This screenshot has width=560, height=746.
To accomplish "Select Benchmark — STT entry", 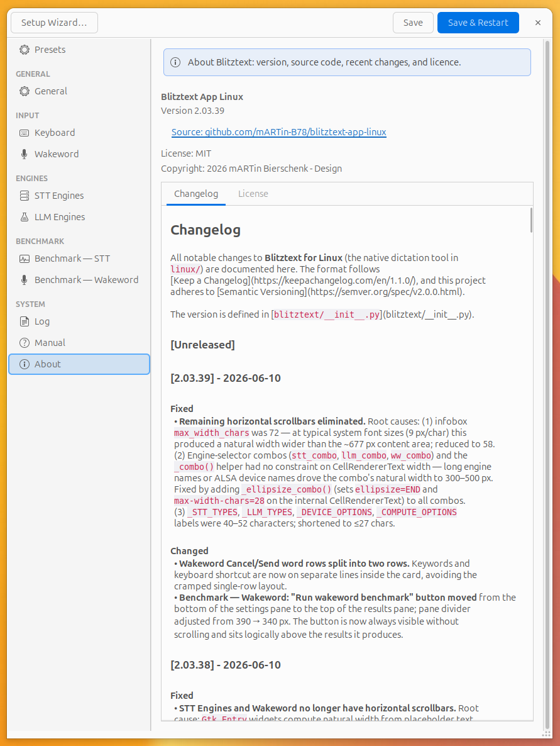I will pyautogui.click(x=79, y=259).
